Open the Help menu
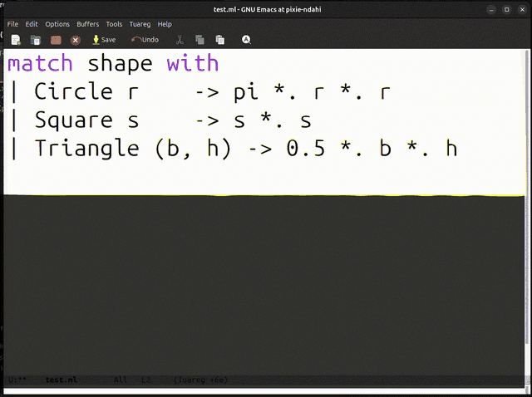 pyautogui.click(x=165, y=24)
